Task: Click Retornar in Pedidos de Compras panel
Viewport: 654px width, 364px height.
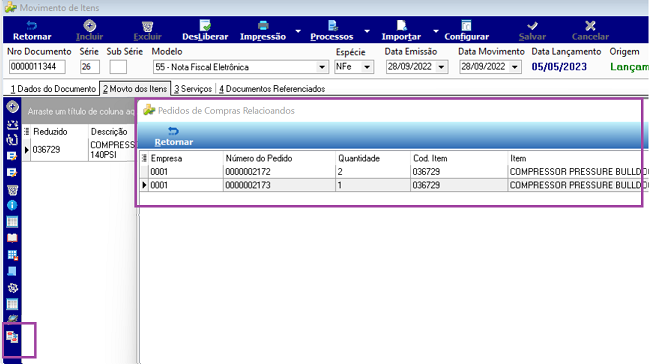Action: [174, 136]
